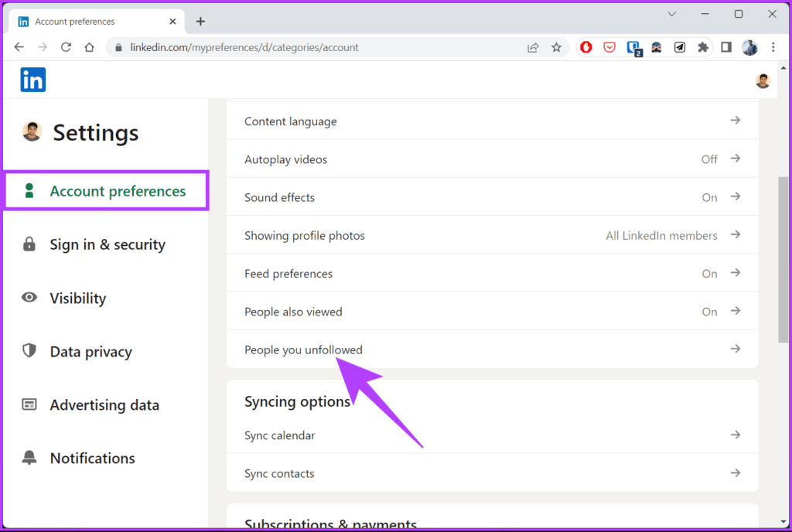
Task: Click the share page icon in address bar
Action: [x=533, y=47]
